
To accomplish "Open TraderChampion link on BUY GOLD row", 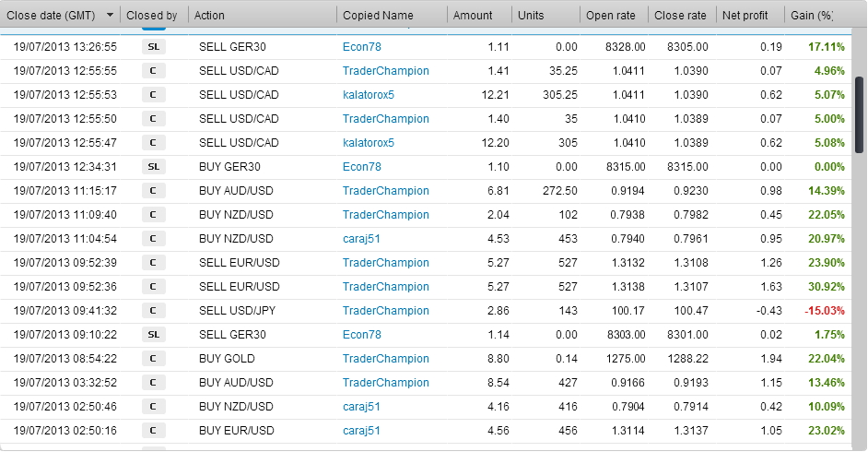I will pyautogui.click(x=386, y=359).
